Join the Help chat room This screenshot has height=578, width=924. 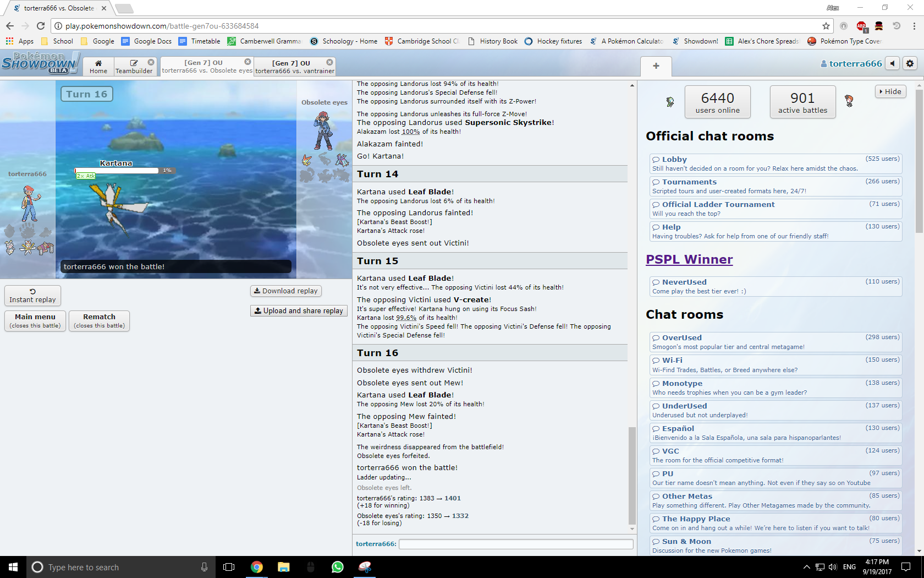[776, 231]
